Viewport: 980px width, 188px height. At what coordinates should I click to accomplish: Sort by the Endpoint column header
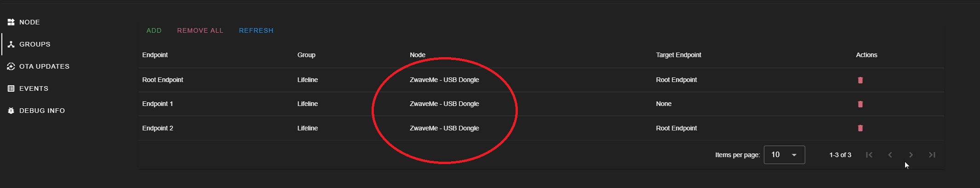click(x=155, y=55)
